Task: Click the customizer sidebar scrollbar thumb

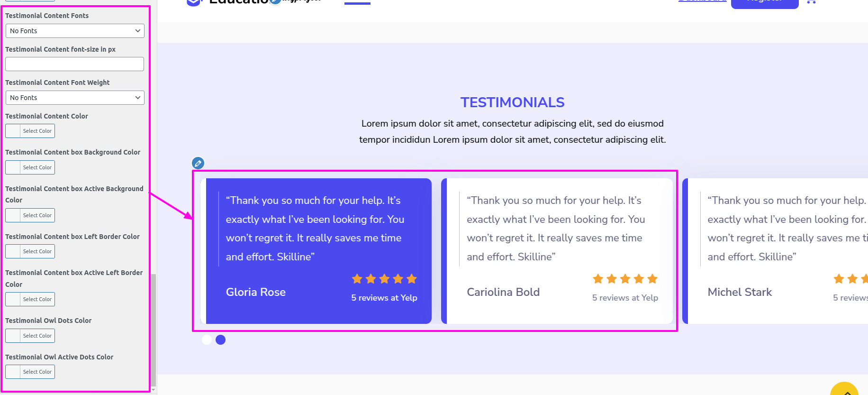Action: [x=153, y=330]
